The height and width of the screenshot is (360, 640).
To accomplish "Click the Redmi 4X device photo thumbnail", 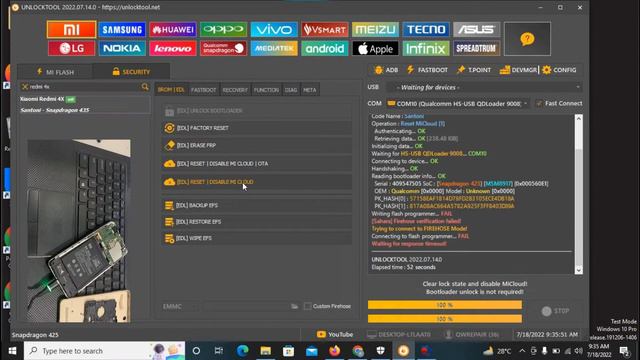I will [x=79, y=231].
